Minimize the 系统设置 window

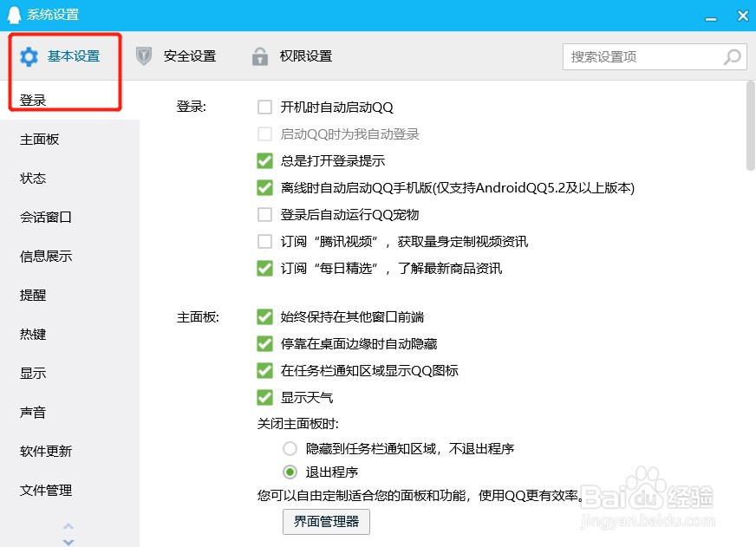pyautogui.click(x=711, y=19)
